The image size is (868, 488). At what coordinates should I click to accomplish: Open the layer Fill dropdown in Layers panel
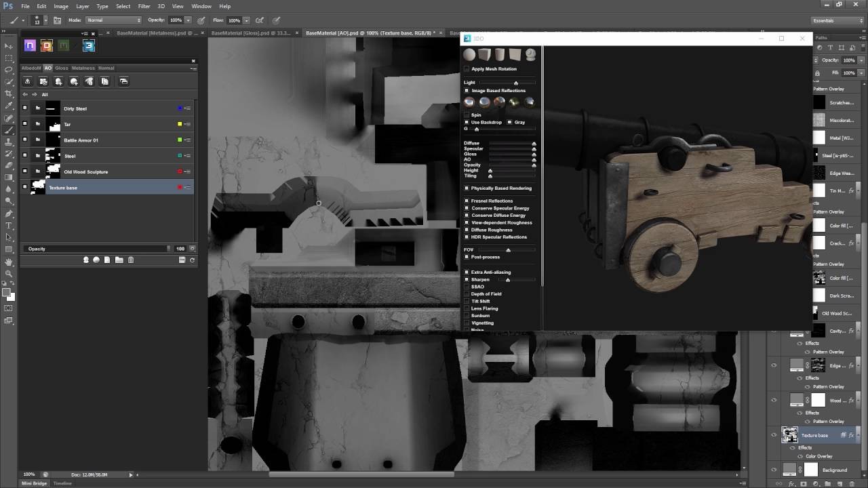point(861,73)
